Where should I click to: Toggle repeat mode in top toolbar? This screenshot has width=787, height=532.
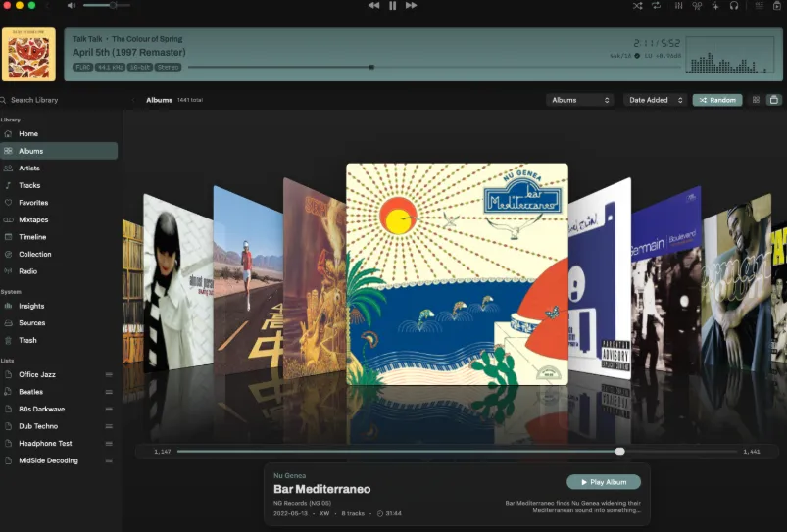(656, 6)
